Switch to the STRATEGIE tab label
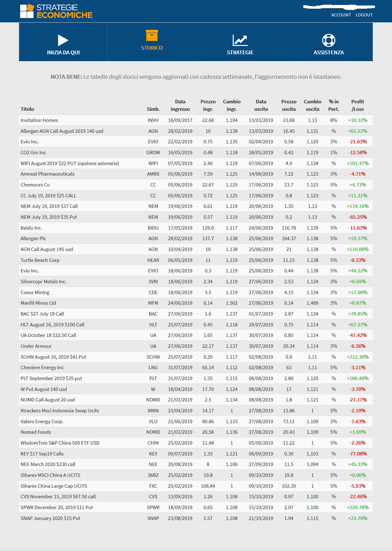The image size is (392, 551). [240, 52]
